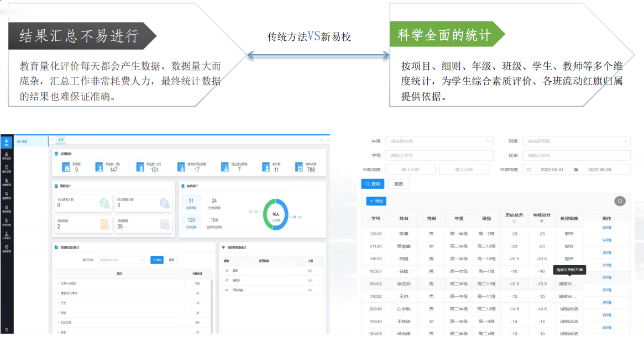Select the 入学登记 sidebar icon

(7, 234)
